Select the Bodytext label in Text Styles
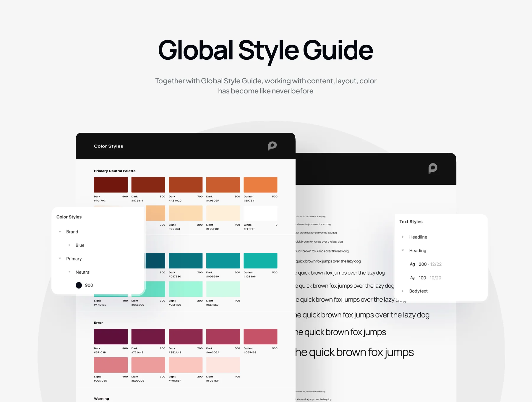This screenshot has width=532, height=402. pos(419,291)
